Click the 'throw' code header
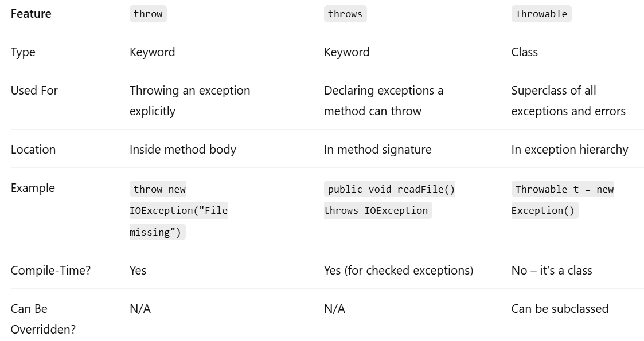The height and width of the screenshot is (341, 644). pyautogui.click(x=148, y=14)
